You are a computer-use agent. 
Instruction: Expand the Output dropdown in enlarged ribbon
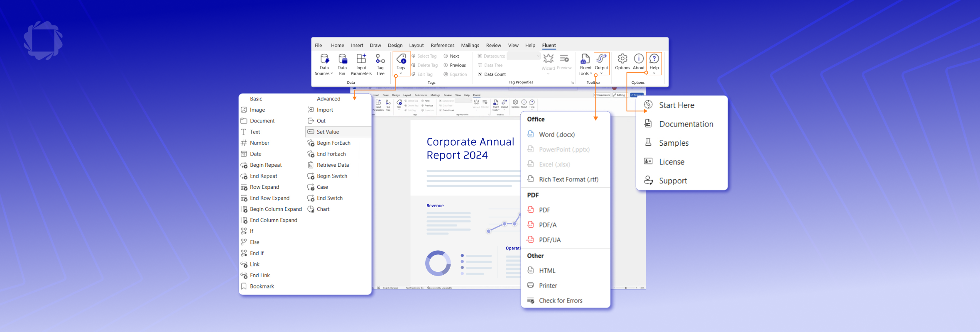tap(601, 64)
